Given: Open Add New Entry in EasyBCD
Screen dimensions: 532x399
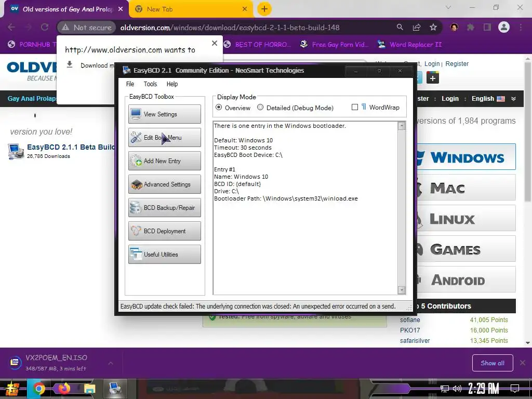Looking at the screenshot, I should (x=165, y=161).
